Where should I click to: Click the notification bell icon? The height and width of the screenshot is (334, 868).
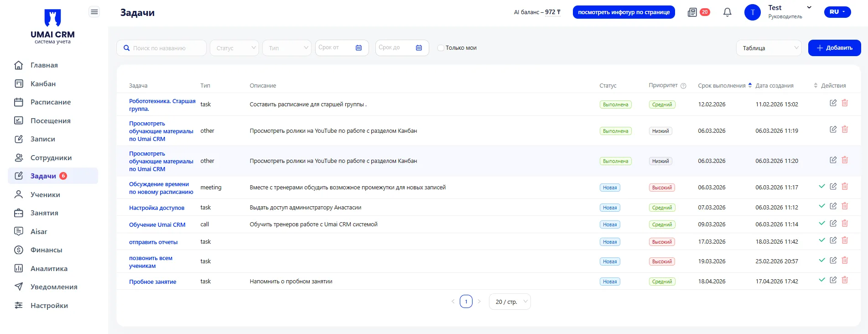click(727, 12)
